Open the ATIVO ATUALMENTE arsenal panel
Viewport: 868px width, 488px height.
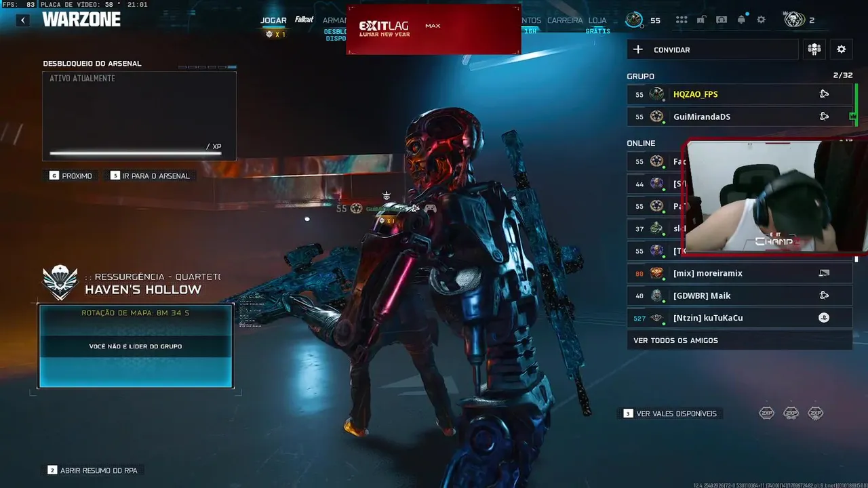tap(139, 116)
